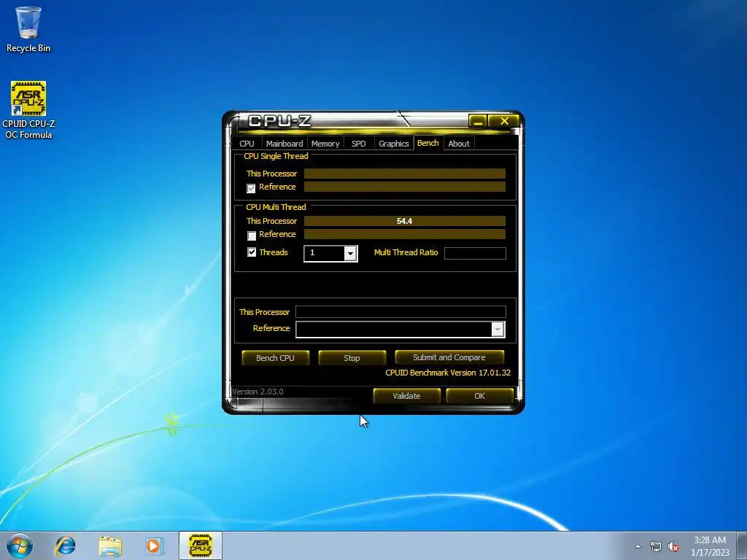Click the Multi Thread bar showing 54.4
Screen dimensions: 747x560
[404, 221]
